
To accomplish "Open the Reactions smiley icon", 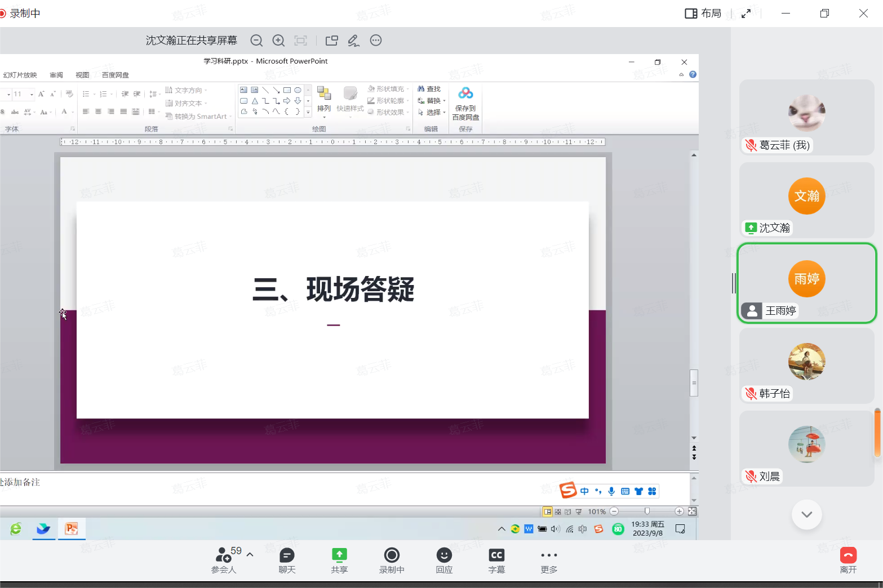I will 444,555.
